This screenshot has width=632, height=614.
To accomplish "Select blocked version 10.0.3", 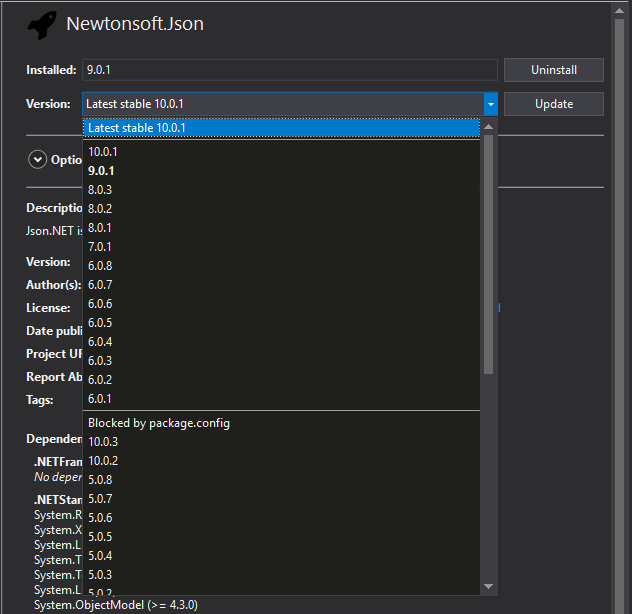I will pyautogui.click(x=103, y=442).
